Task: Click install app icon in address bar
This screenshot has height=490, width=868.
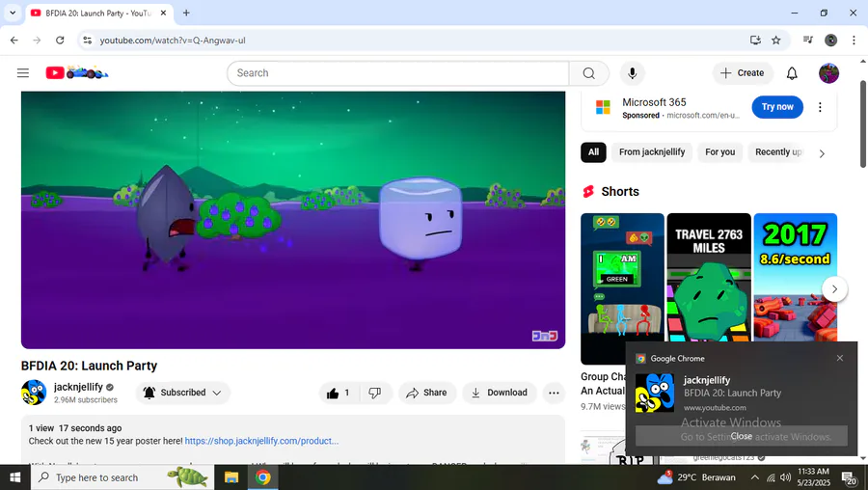Action: click(x=755, y=40)
